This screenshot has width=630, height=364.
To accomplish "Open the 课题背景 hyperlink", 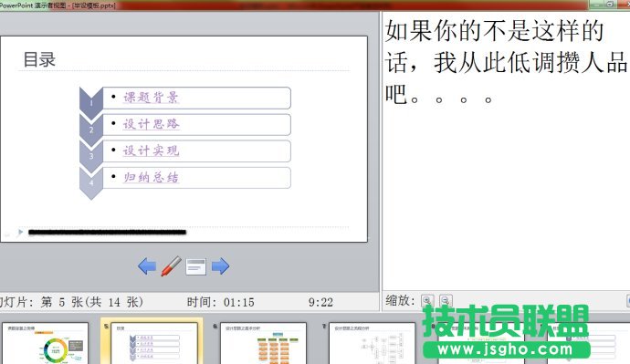I will 151,98.
